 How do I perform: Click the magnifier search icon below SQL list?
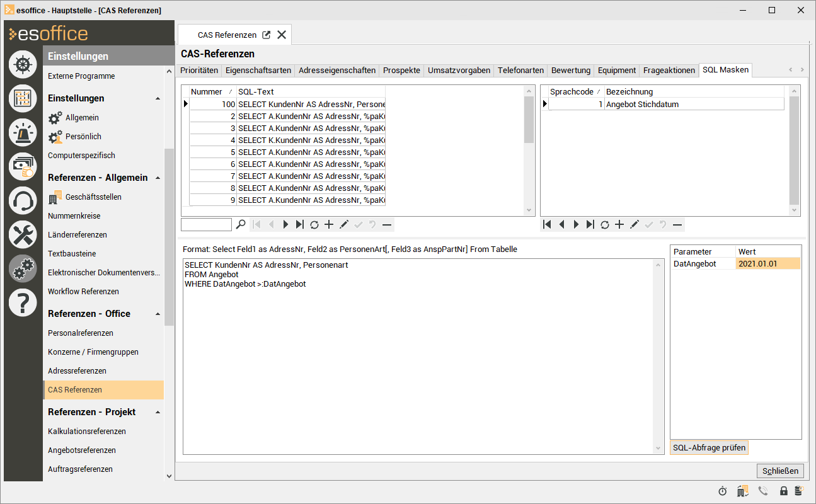point(241,224)
